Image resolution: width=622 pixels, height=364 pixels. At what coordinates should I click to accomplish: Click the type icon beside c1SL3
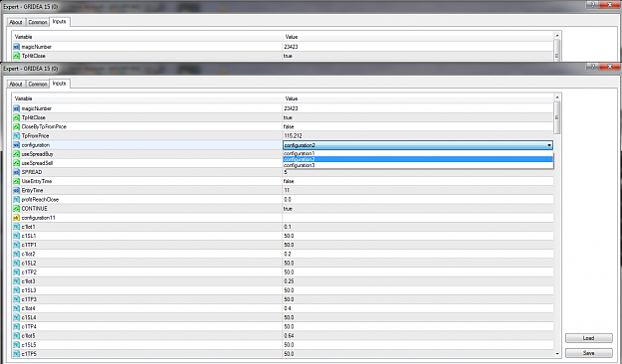[x=16, y=290]
